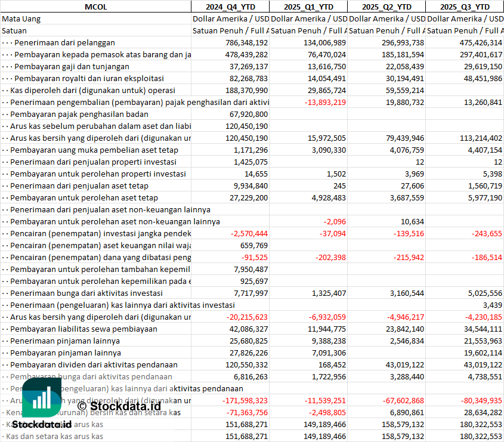Select the 2024_Q4_YTD column header
This screenshot has width=504, height=442.
230,7
